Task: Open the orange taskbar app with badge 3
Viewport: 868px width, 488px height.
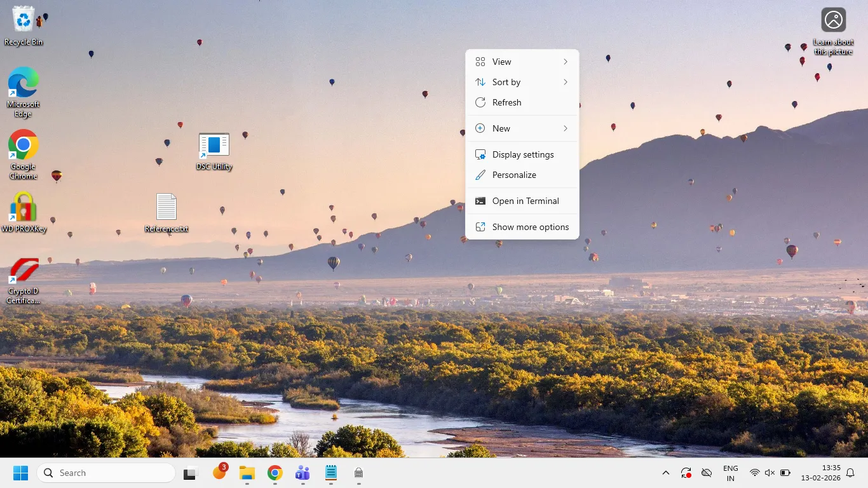Action: [x=220, y=472]
